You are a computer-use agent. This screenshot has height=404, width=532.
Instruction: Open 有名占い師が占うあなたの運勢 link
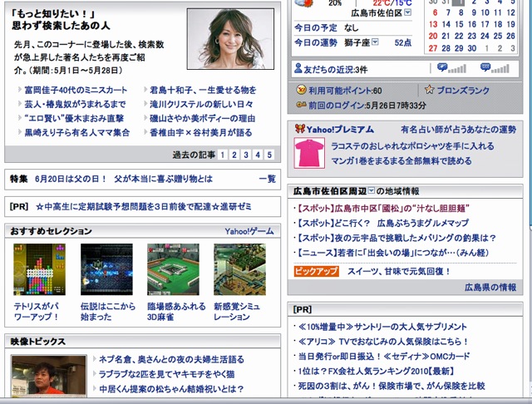click(458, 129)
